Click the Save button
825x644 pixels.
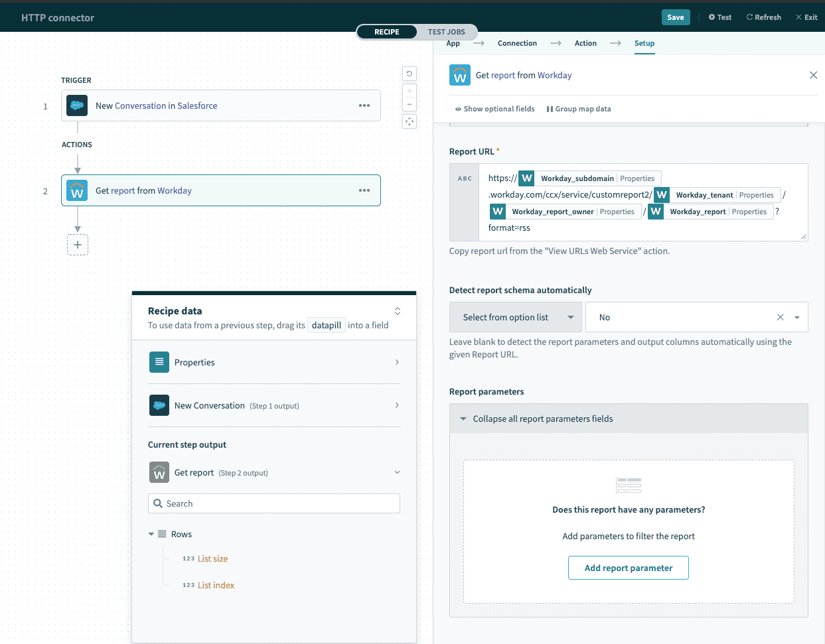[675, 17]
